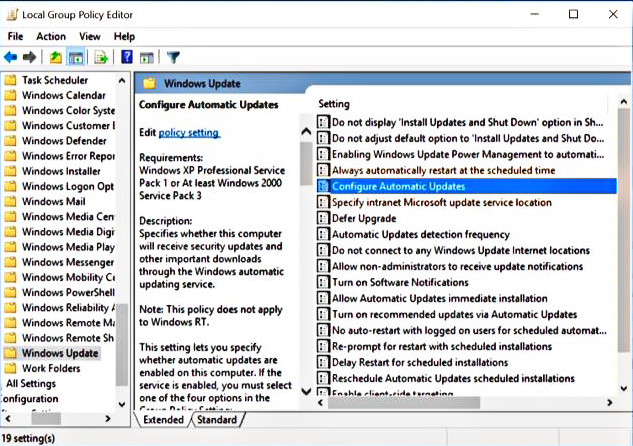Open the View menu
This screenshot has width=633, height=446.
(x=90, y=36)
